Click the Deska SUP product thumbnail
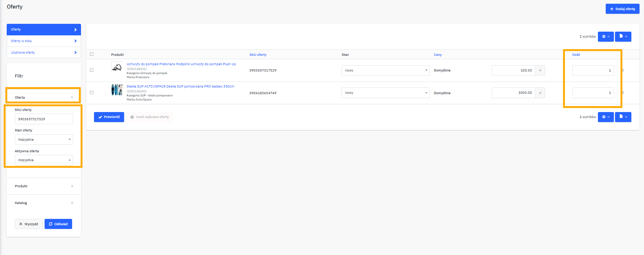Image resolution: width=644 pixels, height=255 pixels. click(117, 90)
